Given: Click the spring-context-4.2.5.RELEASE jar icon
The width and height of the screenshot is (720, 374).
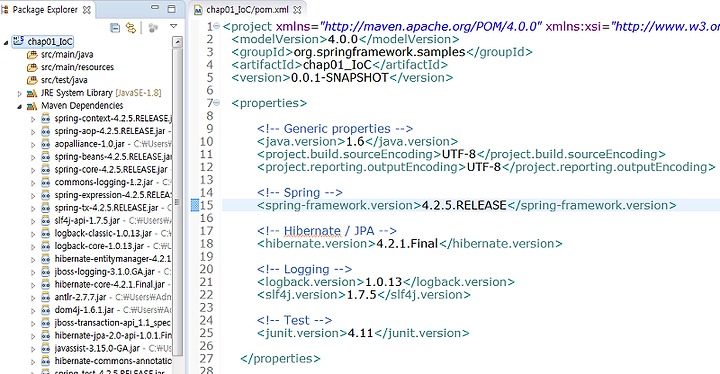Looking at the screenshot, I should click(x=45, y=119).
